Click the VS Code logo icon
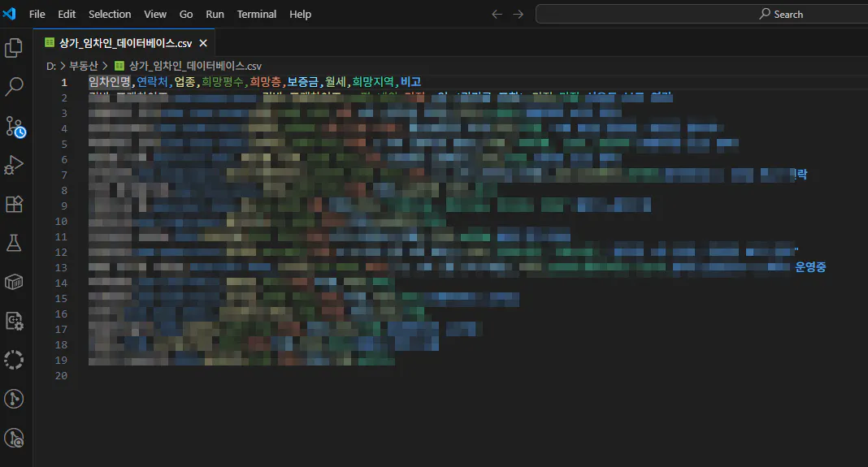The height and width of the screenshot is (467, 868). point(10,14)
